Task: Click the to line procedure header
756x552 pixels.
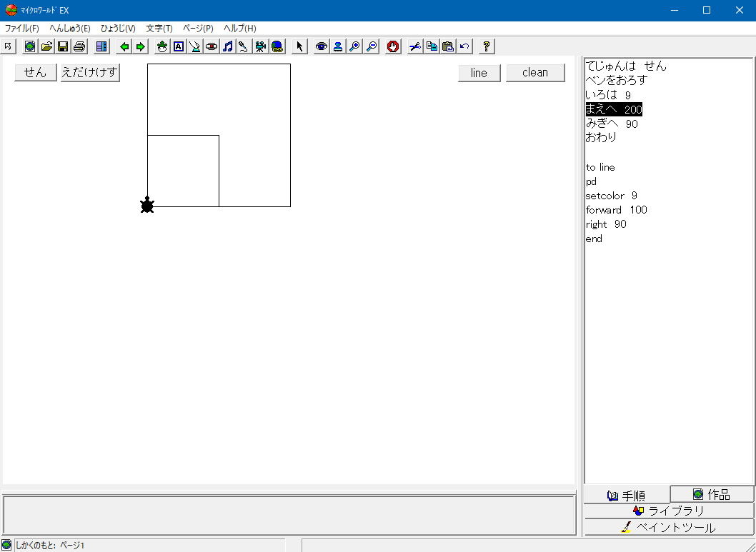Action: click(x=600, y=167)
